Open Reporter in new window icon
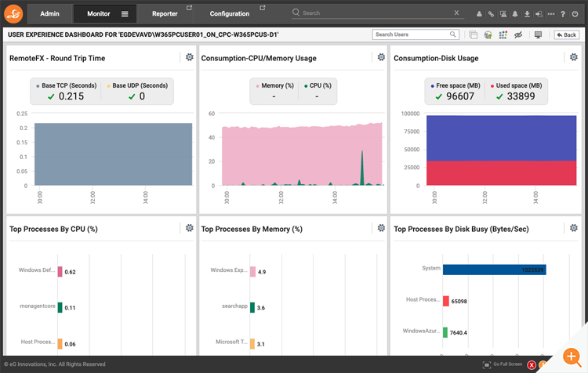 click(x=190, y=8)
